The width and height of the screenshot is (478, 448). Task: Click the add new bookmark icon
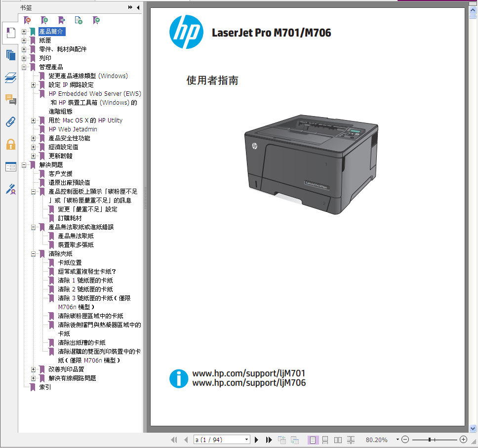(x=44, y=20)
